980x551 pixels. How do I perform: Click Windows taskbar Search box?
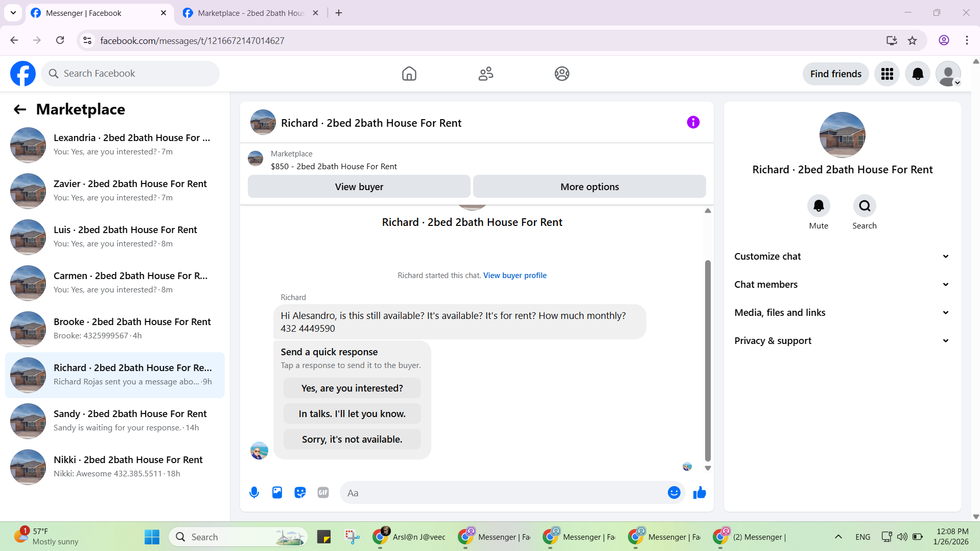tap(238, 537)
